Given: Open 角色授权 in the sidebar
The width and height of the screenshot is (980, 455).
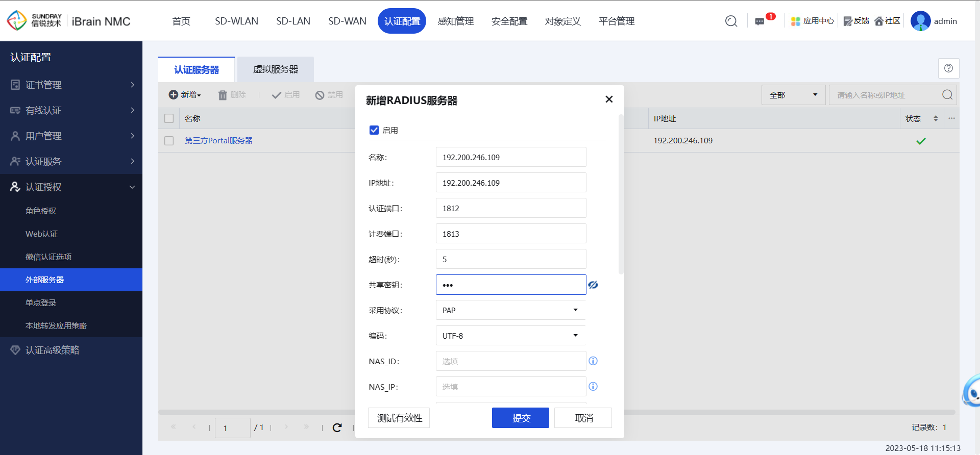Looking at the screenshot, I should pos(71,211).
